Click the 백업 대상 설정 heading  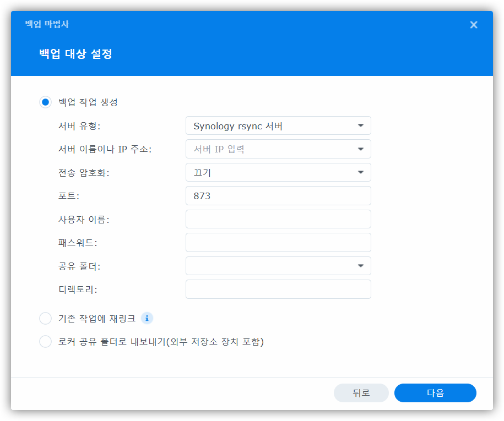pos(75,54)
